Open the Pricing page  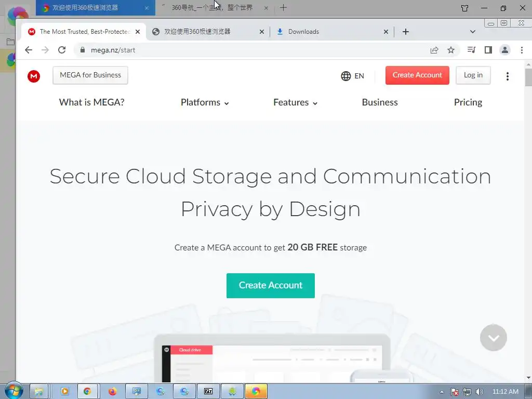[468, 102]
